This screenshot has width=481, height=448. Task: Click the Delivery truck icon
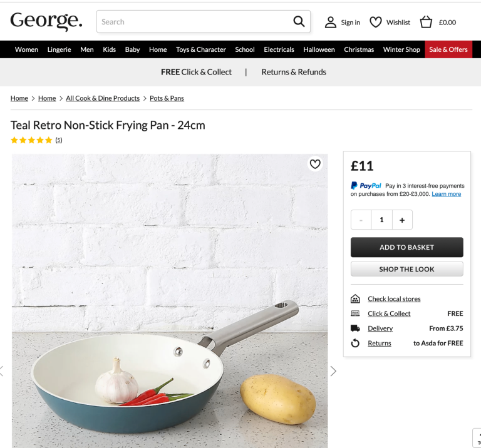click(355, 328)
